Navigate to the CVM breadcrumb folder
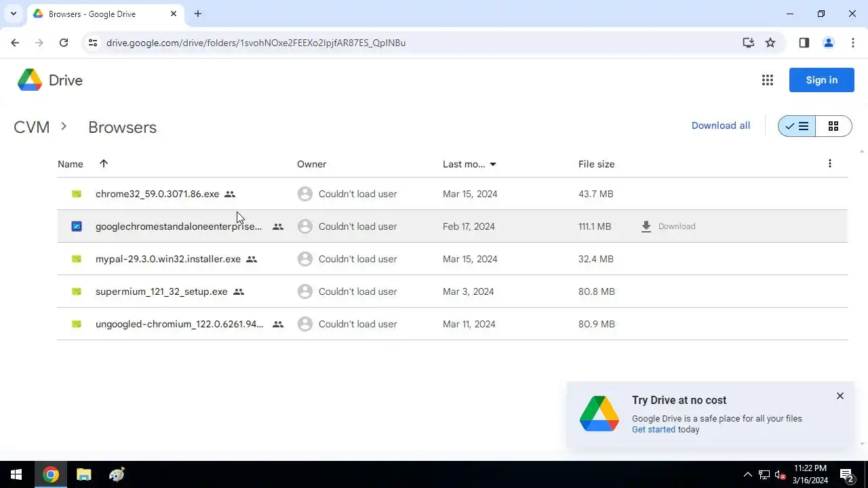The width and height of the screenshot is (868, 488). coord(32,127)
